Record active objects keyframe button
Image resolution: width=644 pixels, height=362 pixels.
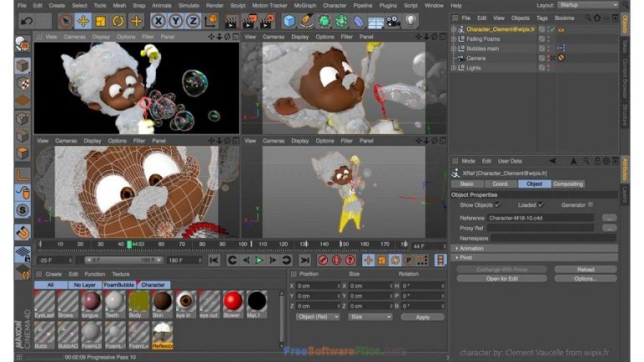323,261
